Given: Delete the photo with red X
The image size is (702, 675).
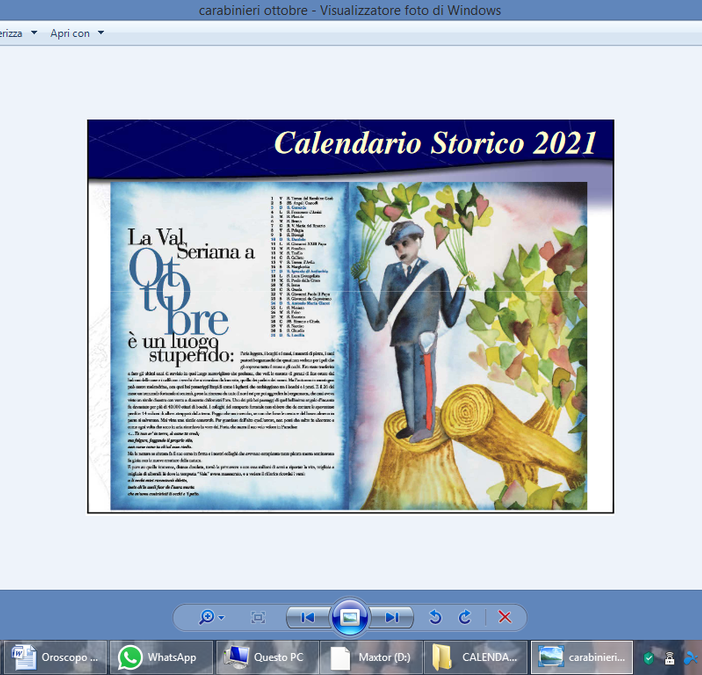Looking at the screenshot, I should 505,617.
